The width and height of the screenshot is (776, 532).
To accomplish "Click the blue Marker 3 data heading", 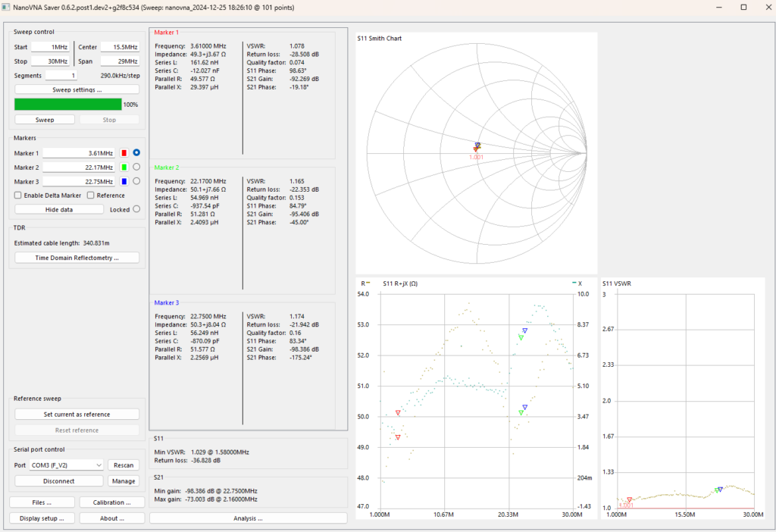I will click(166, 302).
